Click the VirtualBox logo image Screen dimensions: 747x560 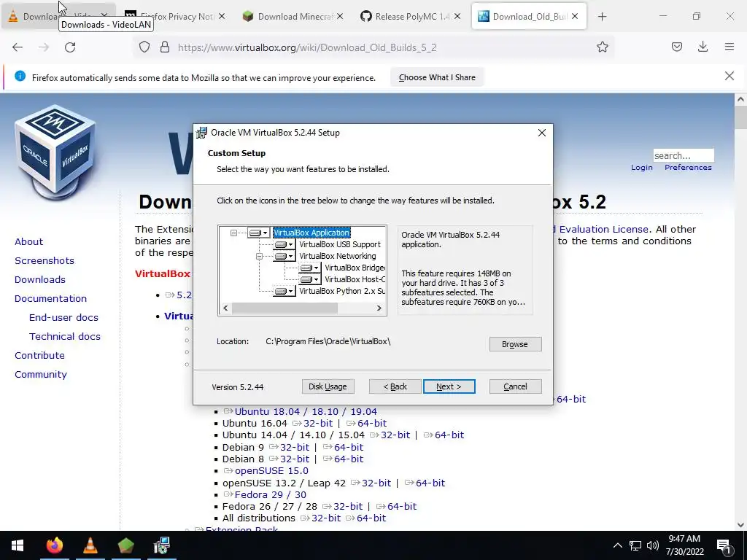55,152
